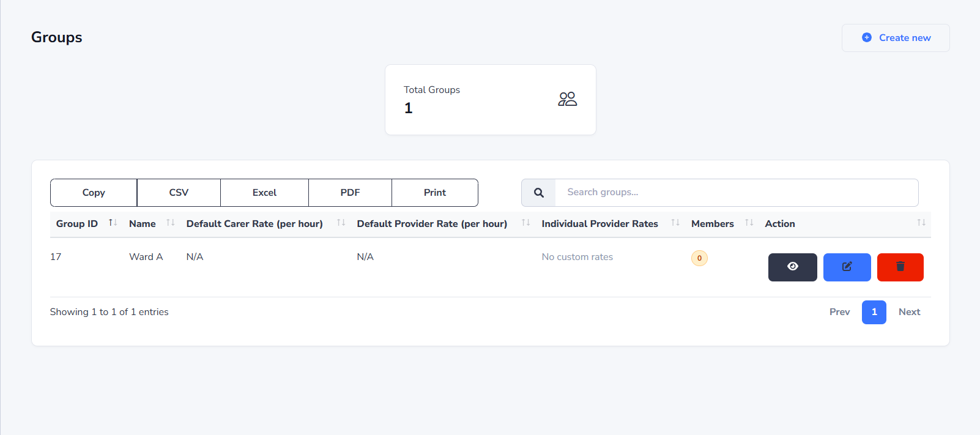Sort by Group ID column arrows
Viewport: 980px width, 435px height.
[113, 223]
